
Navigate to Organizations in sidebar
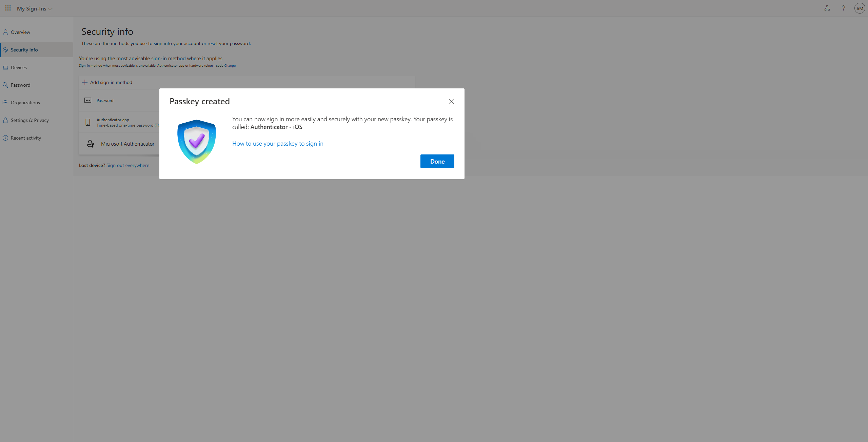pos(25,103)
